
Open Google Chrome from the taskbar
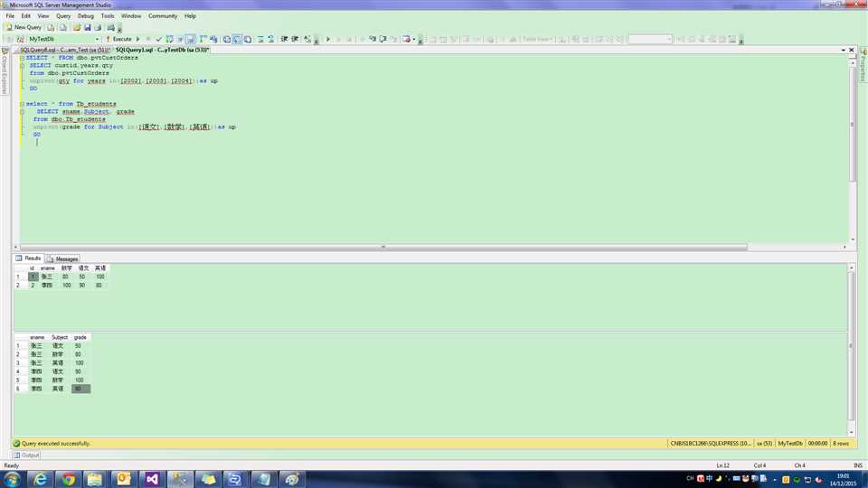tap(68, 479)
